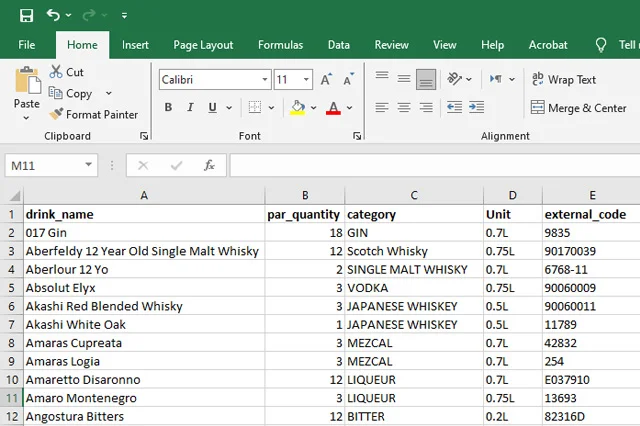Click into the formula bar input

pyautogui.click(x=435, y=165)
